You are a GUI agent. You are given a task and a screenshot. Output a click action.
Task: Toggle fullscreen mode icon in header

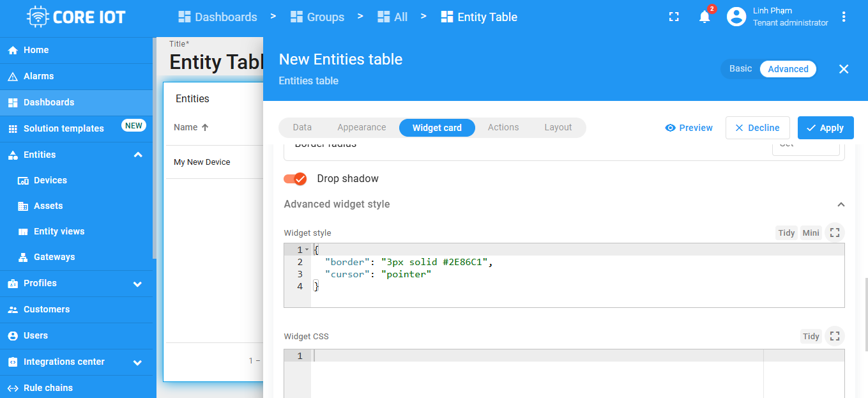pyautogui.click(x=674, y=17)
